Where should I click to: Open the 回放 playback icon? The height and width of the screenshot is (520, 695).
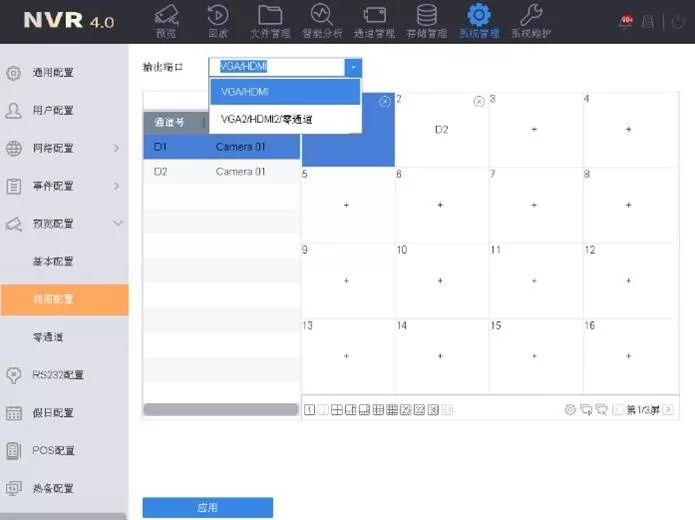coord(217,16)
